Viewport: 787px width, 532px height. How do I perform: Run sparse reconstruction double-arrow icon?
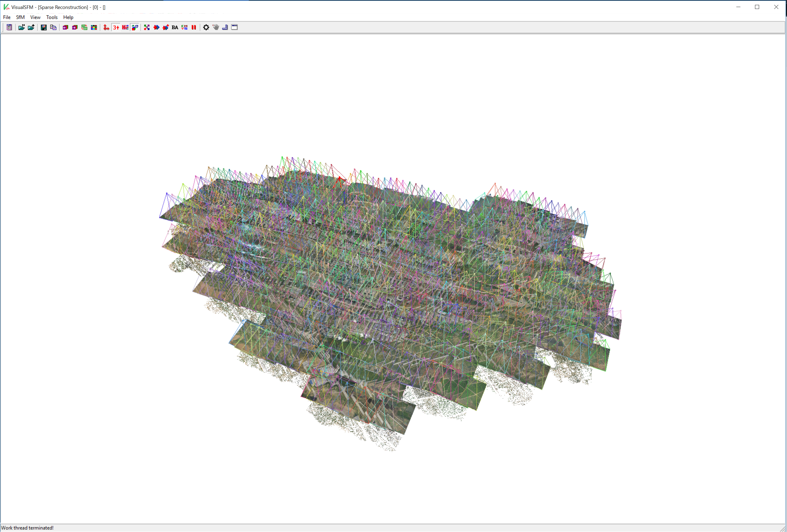coord(156,27)
